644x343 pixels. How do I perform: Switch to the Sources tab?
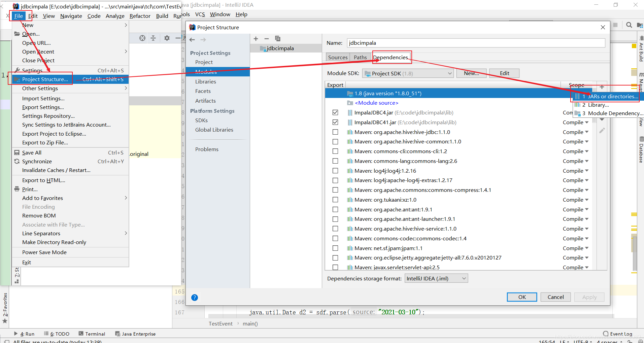tap(338, 57)
